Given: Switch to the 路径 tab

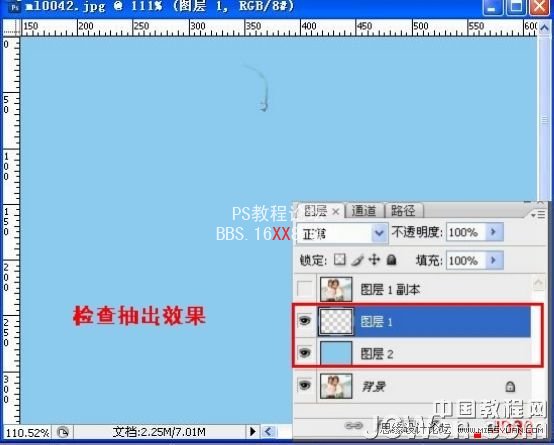Looking at the screenshot, I should tap(403, 211).
